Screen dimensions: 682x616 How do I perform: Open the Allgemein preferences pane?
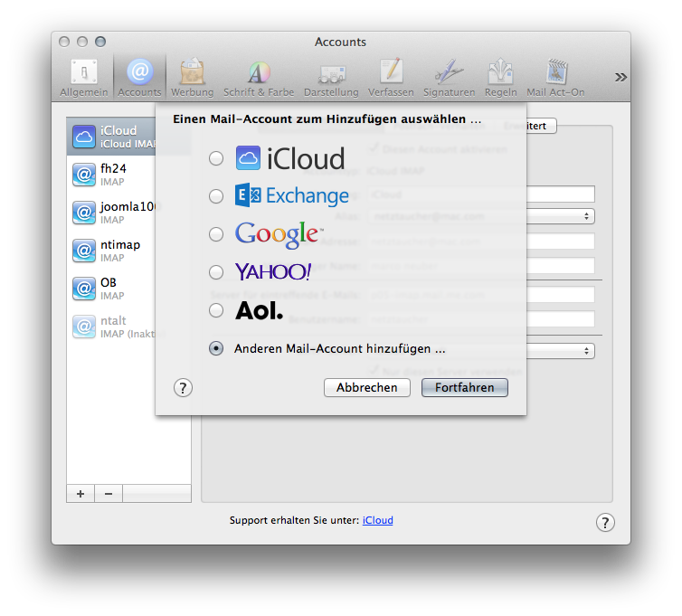point(84,78)
